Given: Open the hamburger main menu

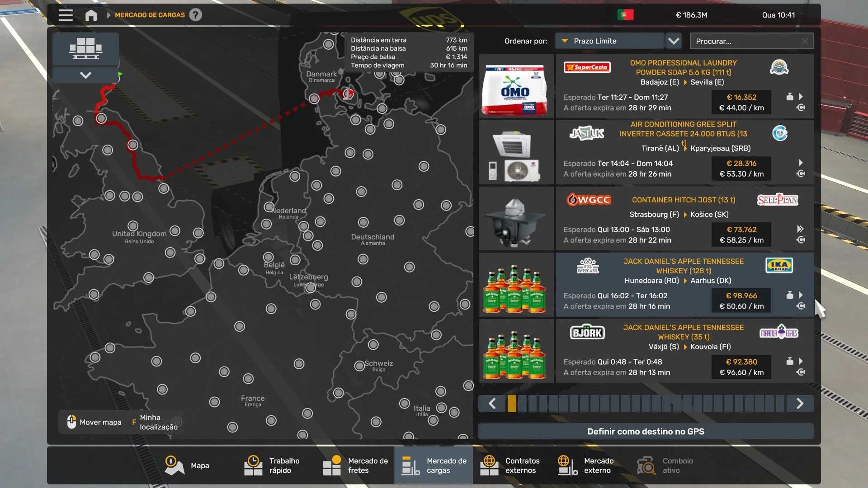Looking at the screenshot, I should [66, 15].
